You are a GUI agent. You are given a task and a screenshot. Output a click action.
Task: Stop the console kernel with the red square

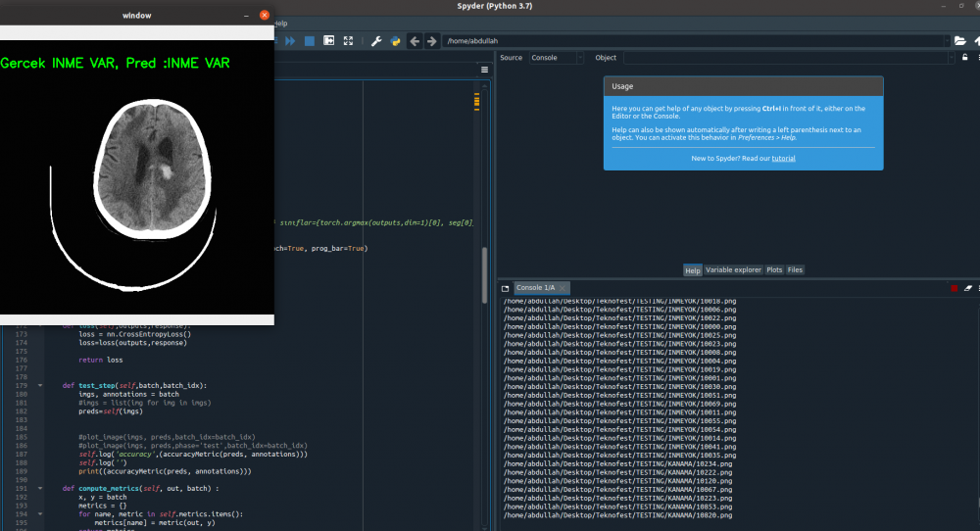[954, 288]
